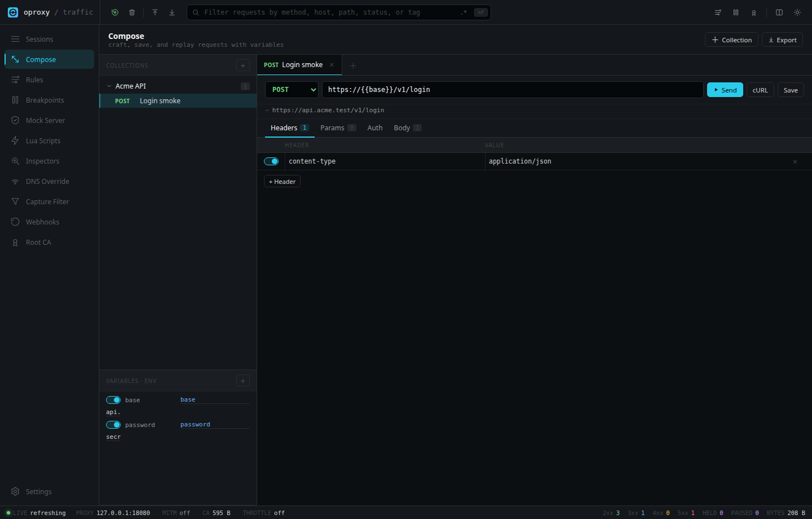
Task: Click the Save button
Action: 791,90
